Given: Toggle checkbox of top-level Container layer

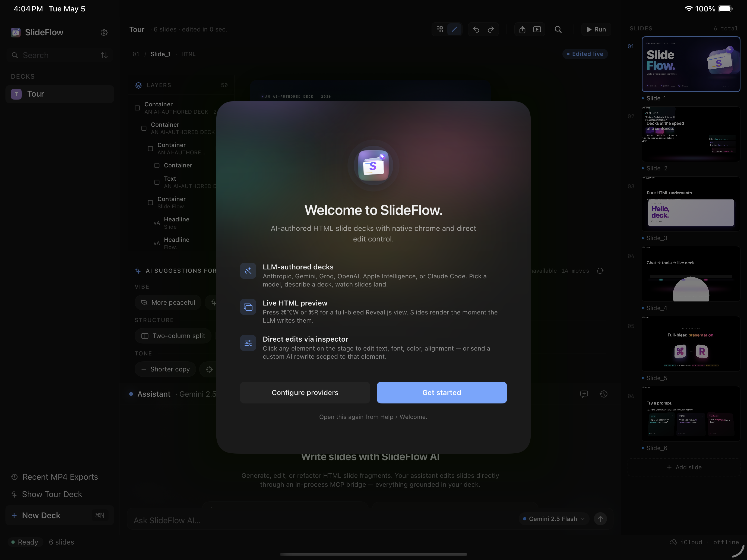Looking at the screenshot, I should coord(137,108).
